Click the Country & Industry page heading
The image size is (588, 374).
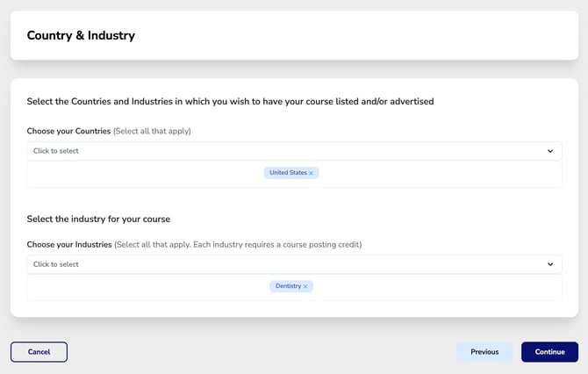coord(81,36)
